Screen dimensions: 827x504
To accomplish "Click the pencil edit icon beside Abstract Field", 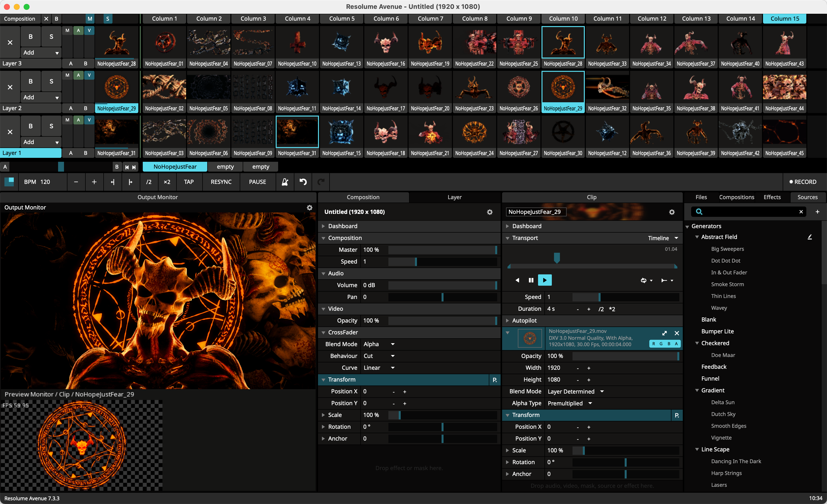I will click(809, 237).
